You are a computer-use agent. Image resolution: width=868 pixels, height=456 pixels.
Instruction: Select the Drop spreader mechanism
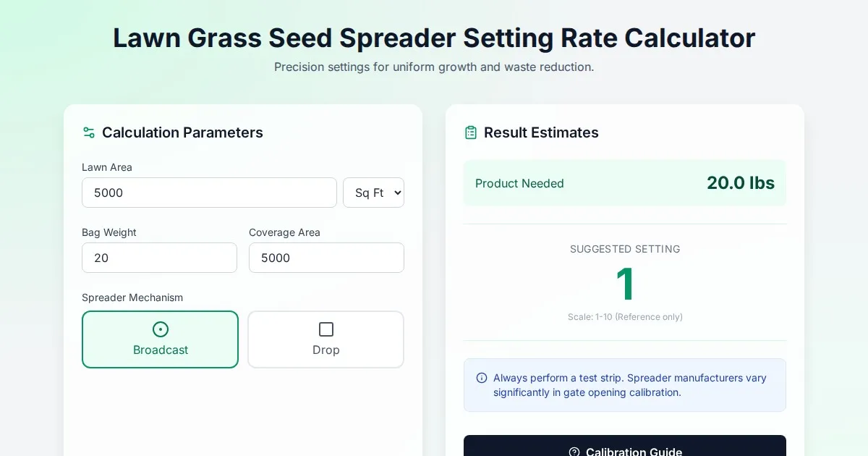click(325, 339)
